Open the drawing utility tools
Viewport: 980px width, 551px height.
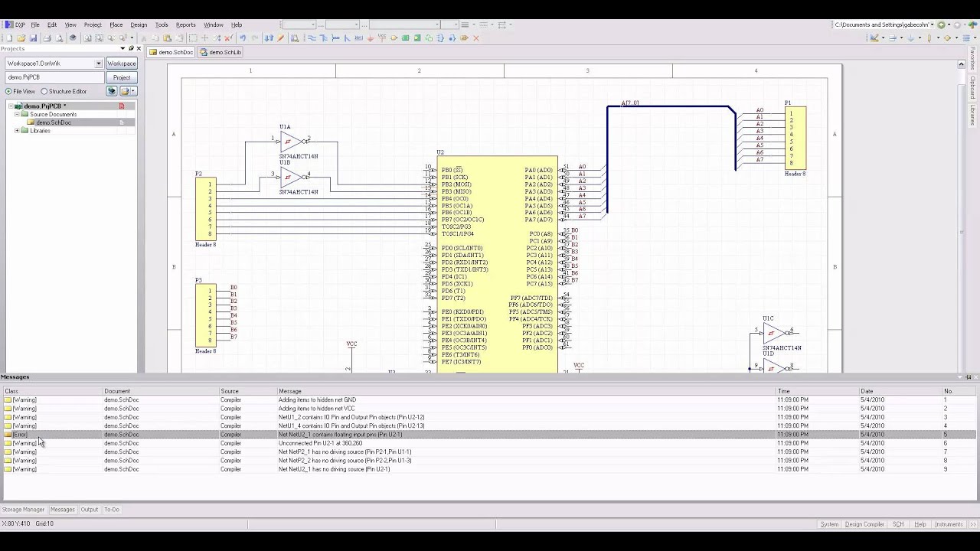874,37
